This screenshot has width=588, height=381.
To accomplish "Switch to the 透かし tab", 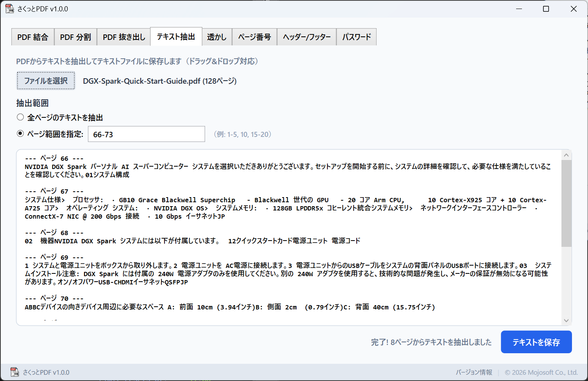I will [x=217, y=36].
